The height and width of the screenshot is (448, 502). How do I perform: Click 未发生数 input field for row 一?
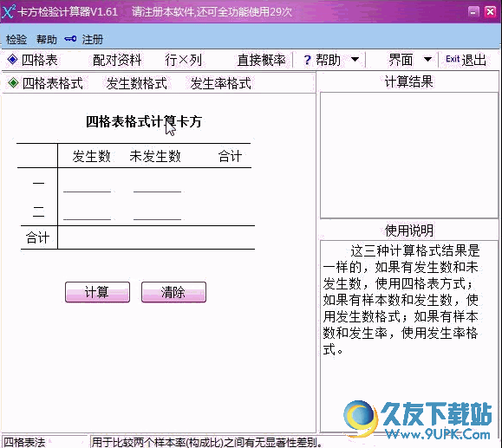coord(157,186)
